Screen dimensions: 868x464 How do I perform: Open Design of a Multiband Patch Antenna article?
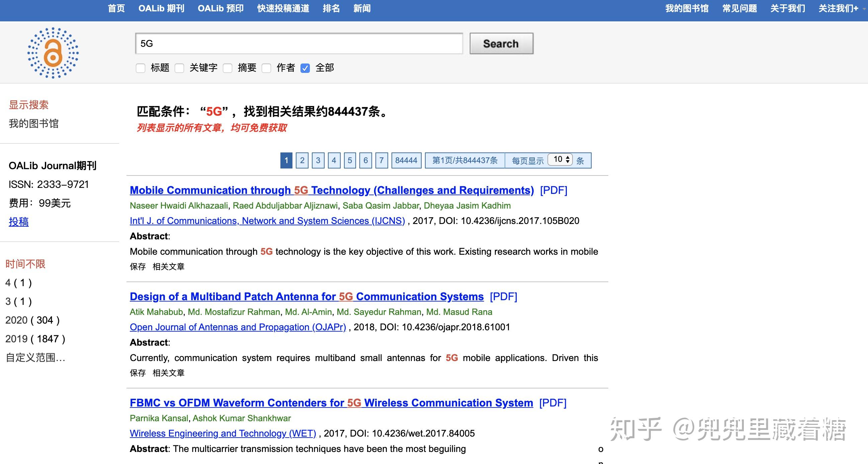pos(307,297)
